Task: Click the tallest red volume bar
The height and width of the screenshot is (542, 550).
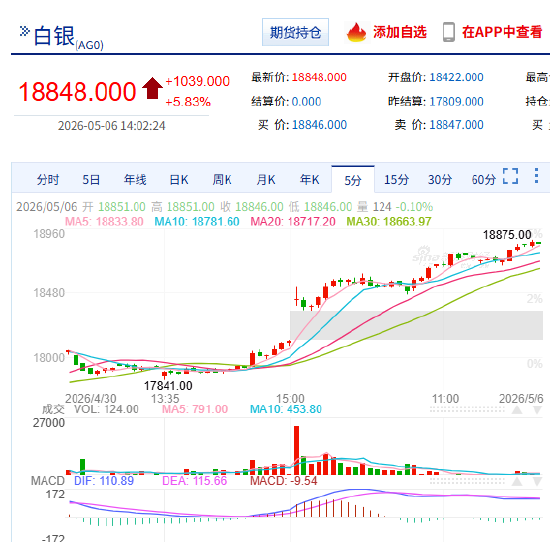Action: coord(296,450)
